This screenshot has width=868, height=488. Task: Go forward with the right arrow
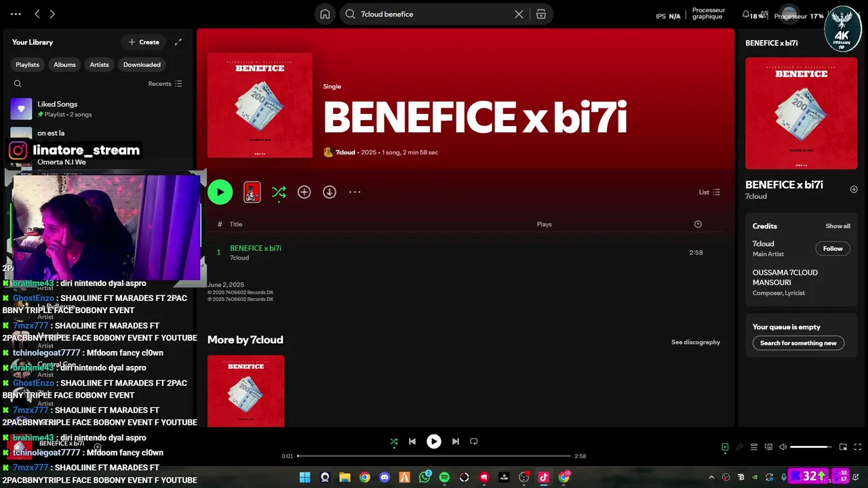[52, 14]
